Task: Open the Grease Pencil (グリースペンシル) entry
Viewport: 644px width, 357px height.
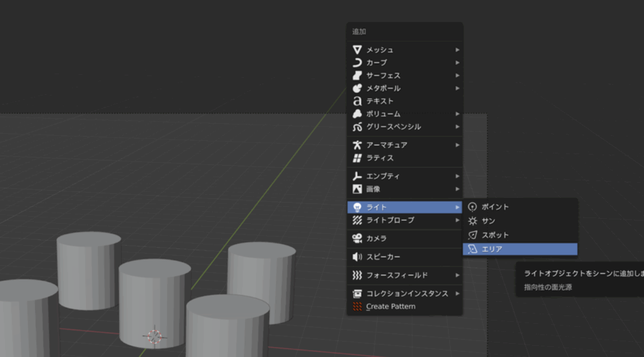Action: (x=394, y=126)
